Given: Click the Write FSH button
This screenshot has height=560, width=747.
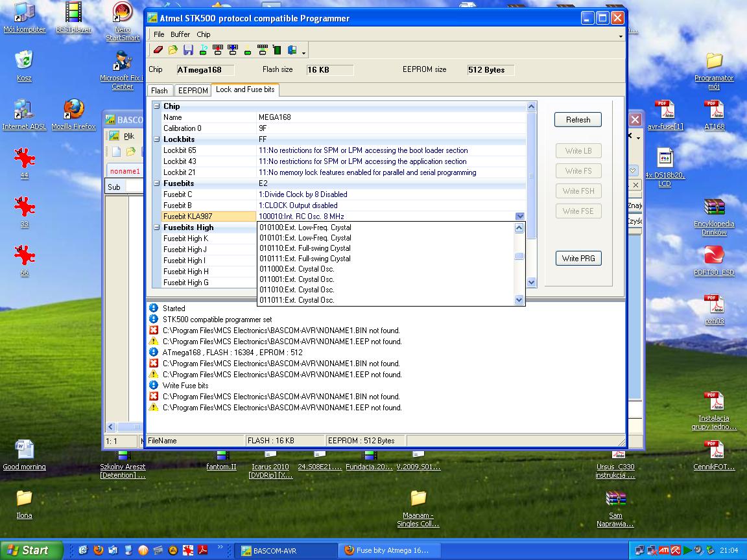Looking at the screenshot, I should coord(578,191).
